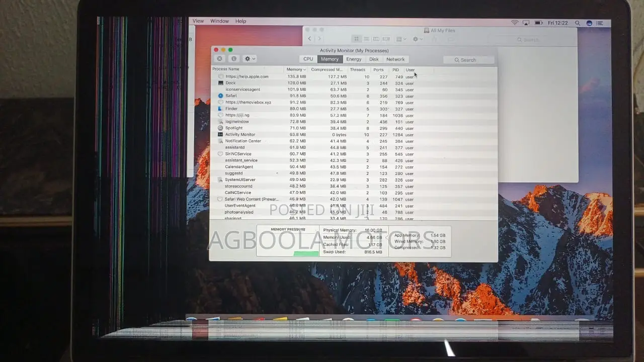Screen dimensions: 644x362
Task: Select the SystemUIServer process icon
Action: [220, 180]
